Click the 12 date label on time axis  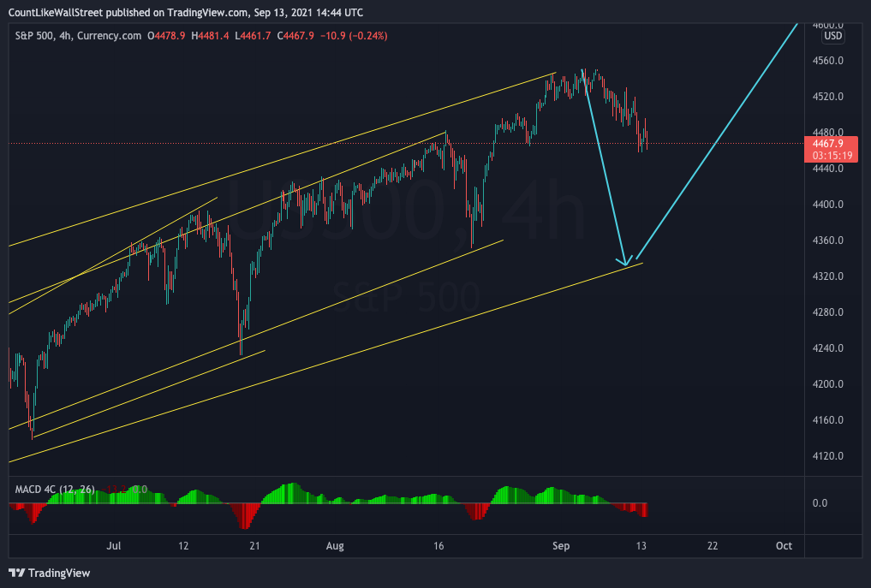coord(183,546)
